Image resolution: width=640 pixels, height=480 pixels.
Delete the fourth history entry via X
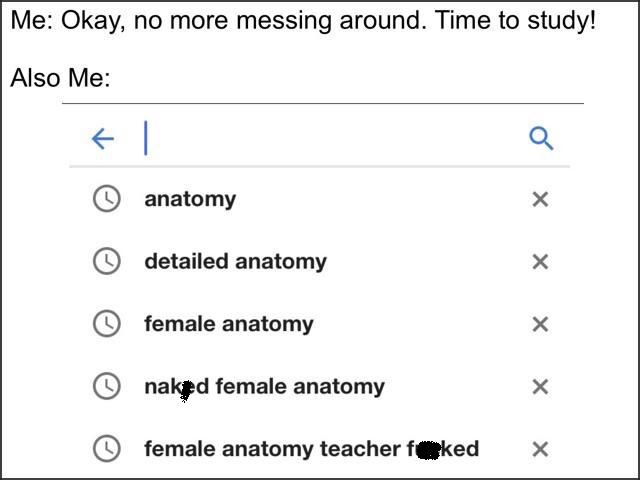[540, 387]
